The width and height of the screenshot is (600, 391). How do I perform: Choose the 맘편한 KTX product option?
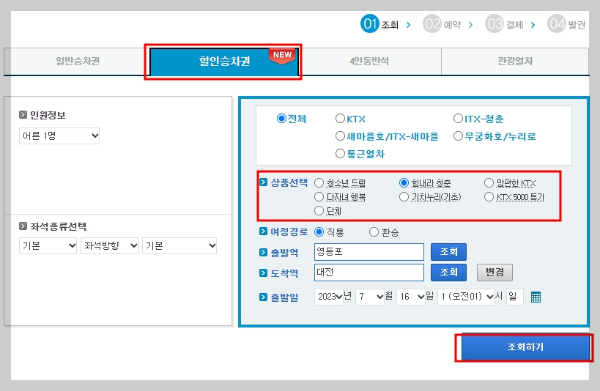point(489,183)
